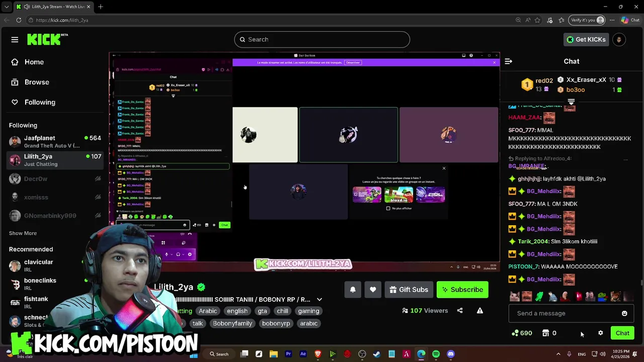This screenshot has height=362, width=644.
Task: Insert the green Pepe frog emote
Action: pyautogui.click(x=603, y=296)
